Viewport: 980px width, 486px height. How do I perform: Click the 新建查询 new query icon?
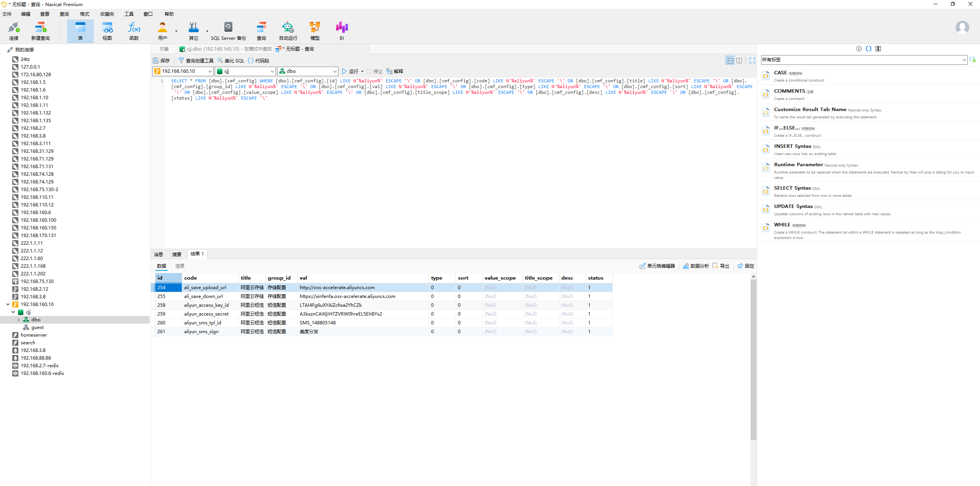coord(40,31)
